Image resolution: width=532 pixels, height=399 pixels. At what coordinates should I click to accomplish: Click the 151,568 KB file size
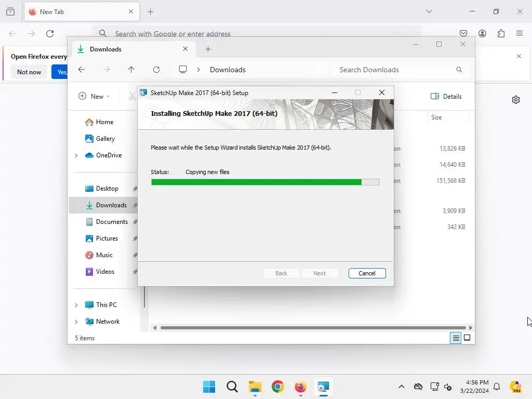[x=450, y=181]
